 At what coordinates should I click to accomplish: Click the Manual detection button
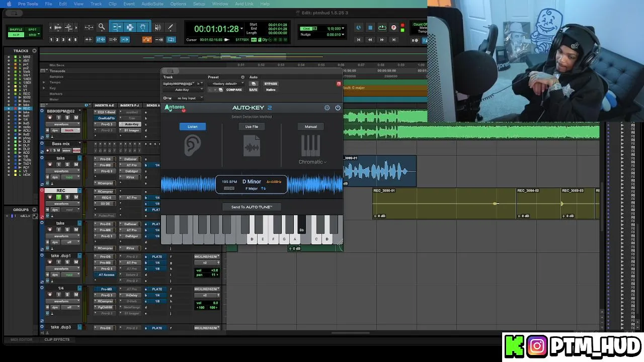point(310,127)
